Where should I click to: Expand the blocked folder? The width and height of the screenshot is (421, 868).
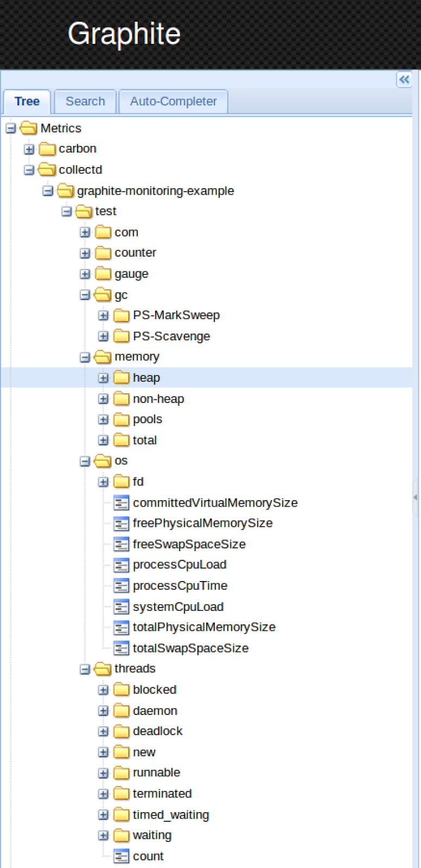click(104, 690)
